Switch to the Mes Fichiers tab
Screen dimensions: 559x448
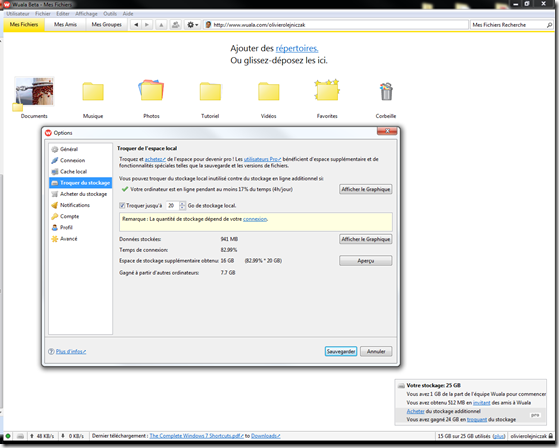[24, 25]
